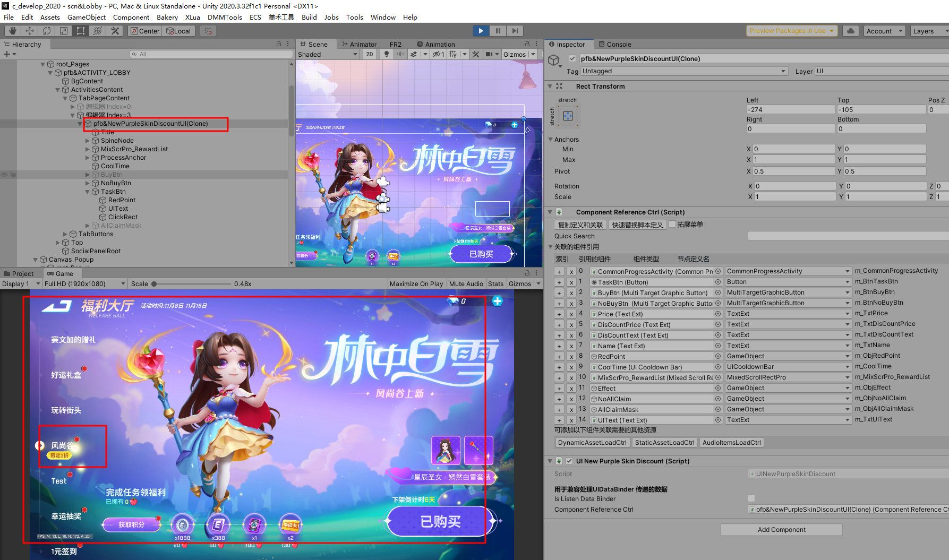The image size is (949, 560).
Task: Select the CoolTime object in Hierarchy
Action: coord(115,166)
